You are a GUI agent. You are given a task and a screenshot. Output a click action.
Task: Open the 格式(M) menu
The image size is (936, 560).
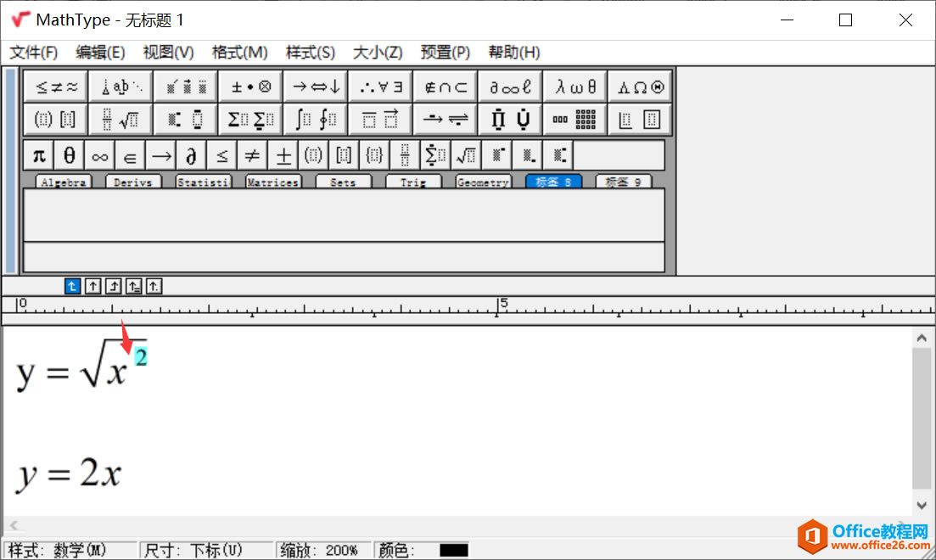pos(240,52)
